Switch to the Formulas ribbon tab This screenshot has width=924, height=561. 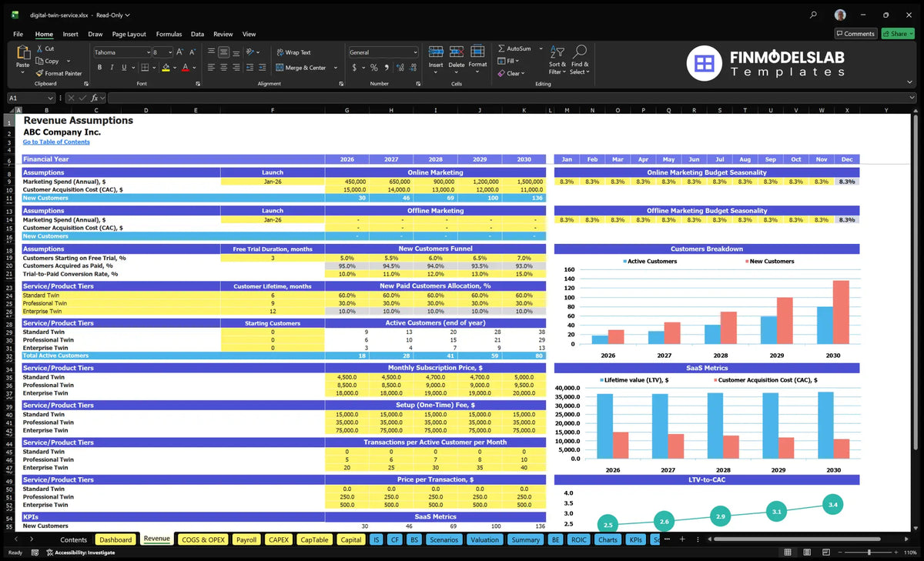tap(169, 34)
